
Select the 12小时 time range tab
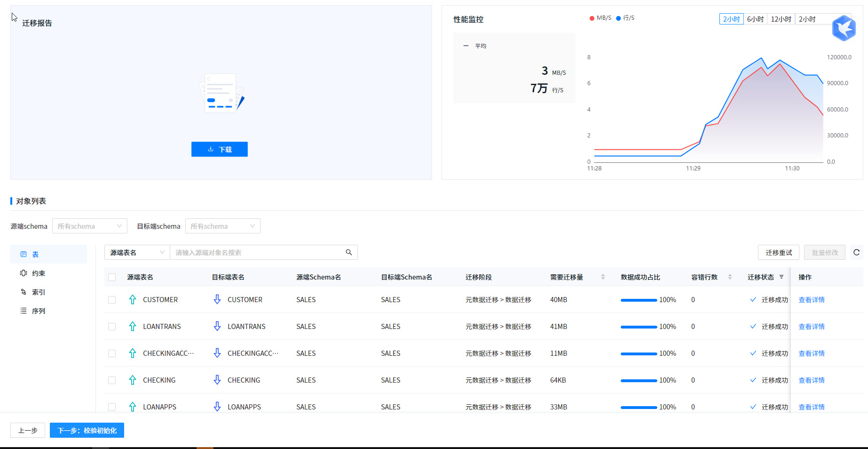pyautogui.click(x=781, y=19)
